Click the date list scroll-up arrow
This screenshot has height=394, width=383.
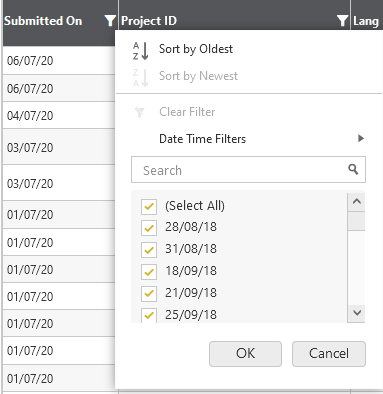click(356, 202)
